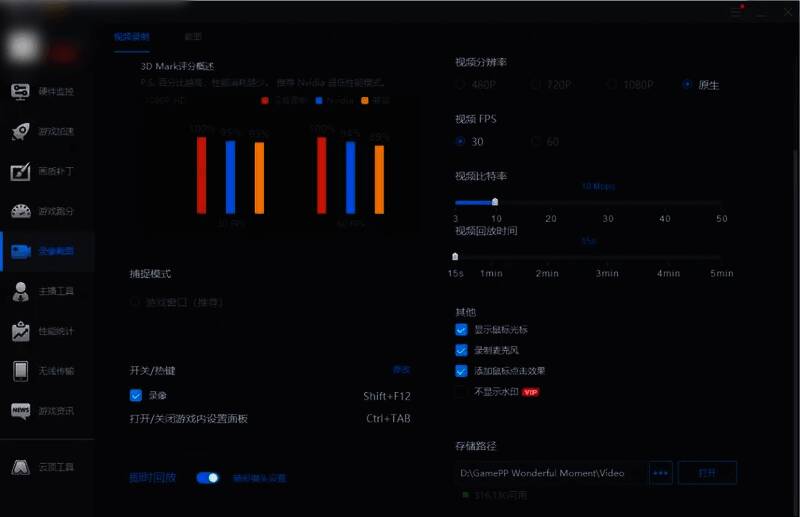
Task: Click the orange legend swatch in chart
Action: 364,101
